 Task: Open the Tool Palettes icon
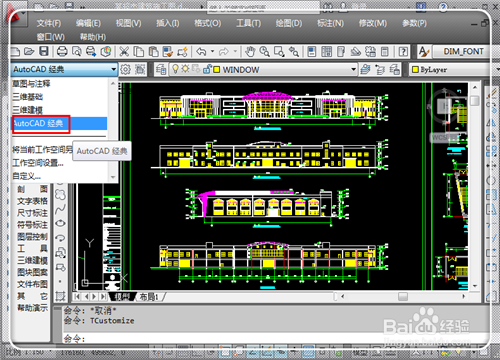[341, 52]
